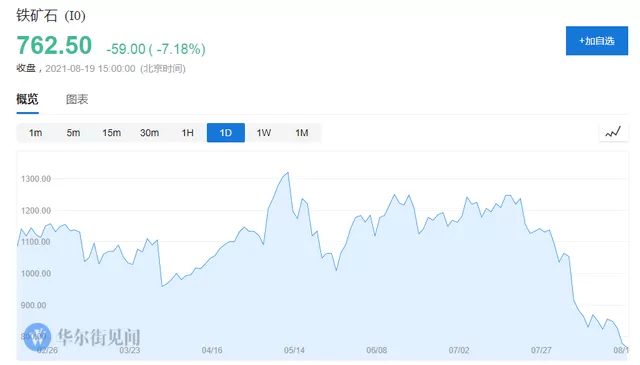640x365 pixels.
Task: Click the line chart type icon
Action: pyautogui.click(x=613, y=132)
